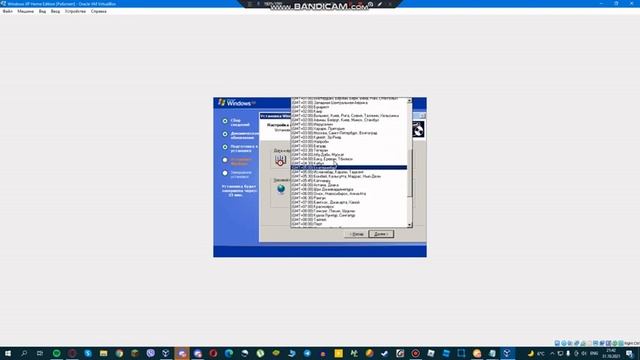
Task: Open the taskbar clock and date
Action: pos(611,353)
